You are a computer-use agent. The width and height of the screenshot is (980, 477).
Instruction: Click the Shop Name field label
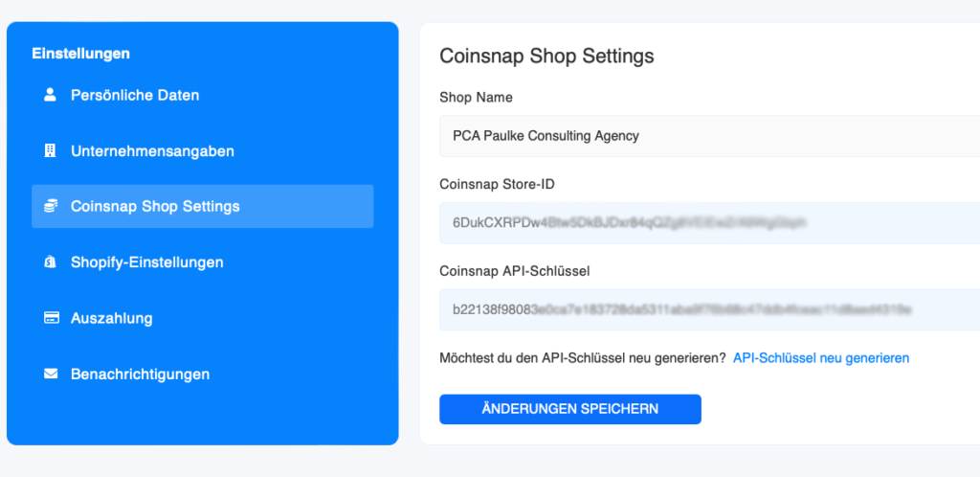(x=476, y=98)
